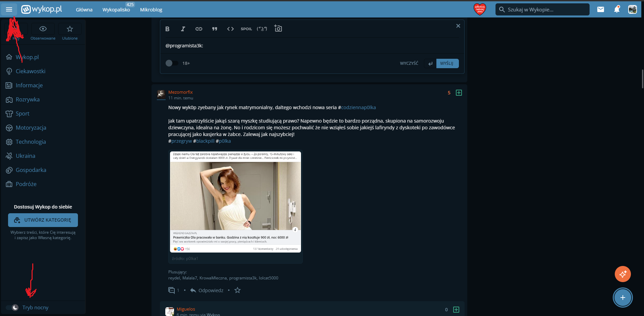Image resolution: width=644 pixels, height=316 pixels.
Task: Open the attached Prawniczka Ola image thumbnail
Action: (235, 201)
